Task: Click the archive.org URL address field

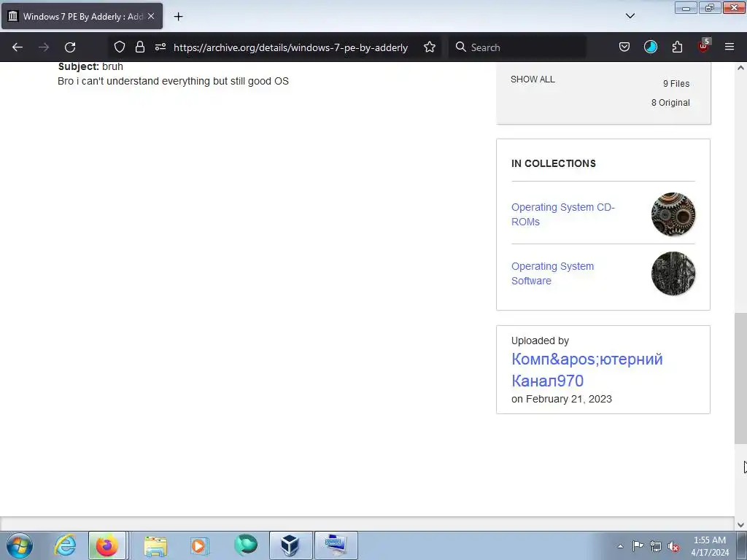Action: [290, 47]
